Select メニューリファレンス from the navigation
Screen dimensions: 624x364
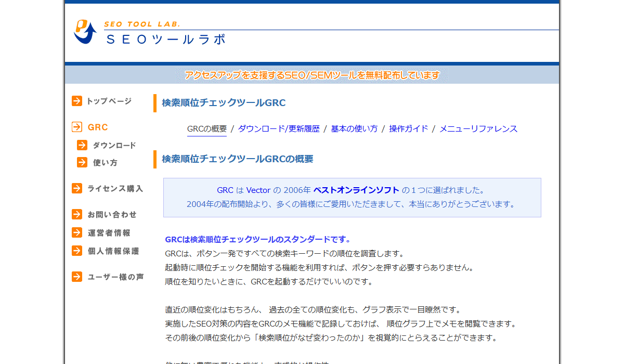(477, 128)
